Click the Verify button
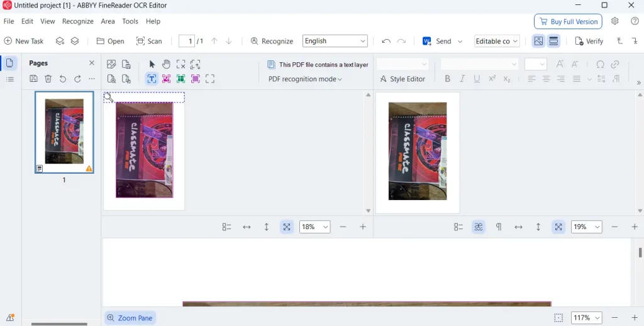This screenshot has height=326, width=644. click(589, 41)
